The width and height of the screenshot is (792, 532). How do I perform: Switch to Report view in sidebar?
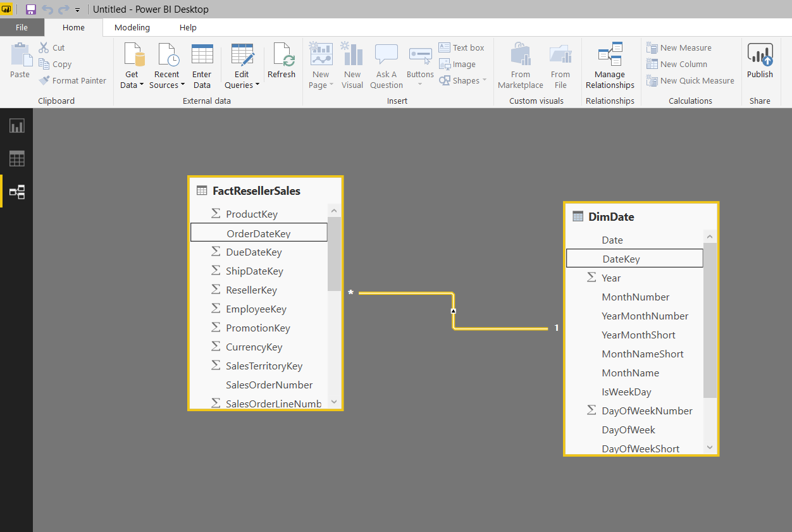(x=16, y=125)
